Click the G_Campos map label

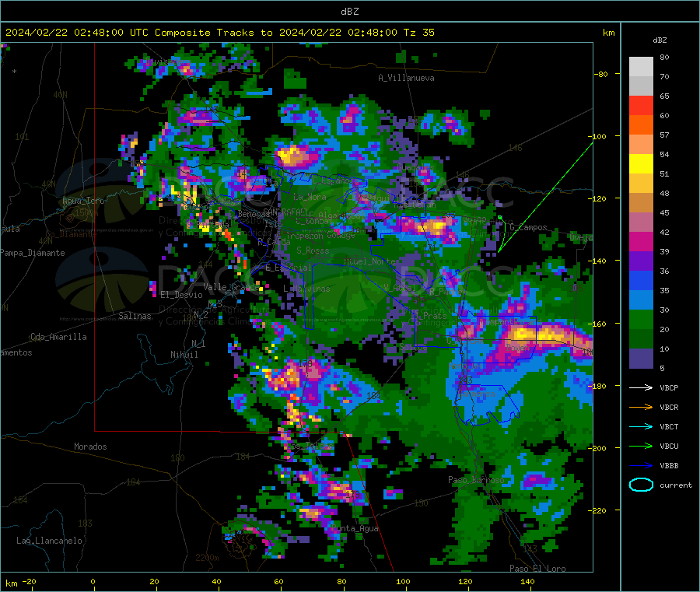click(528, 227)
